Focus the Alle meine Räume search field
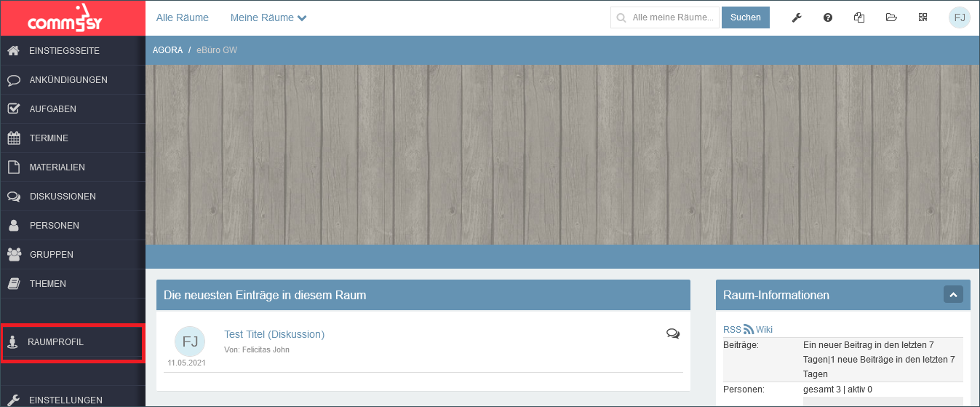This screenshot has height=407, width=980. (x=665, y=17)
